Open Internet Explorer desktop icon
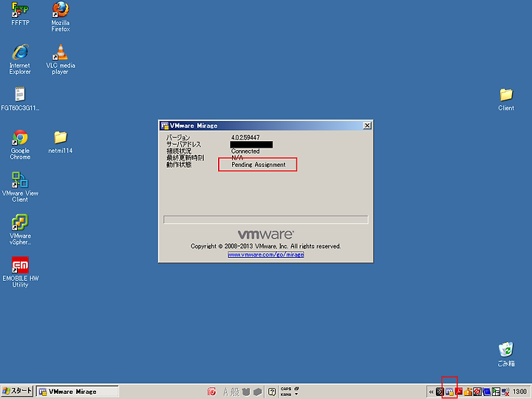Image resolution: width=532 pixels, height=399 pixels. [20, 59]
